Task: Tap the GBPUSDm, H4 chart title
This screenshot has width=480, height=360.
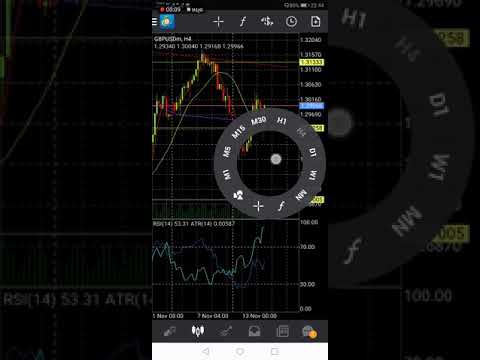Action: pyautogui.click(x=172, y=39)
